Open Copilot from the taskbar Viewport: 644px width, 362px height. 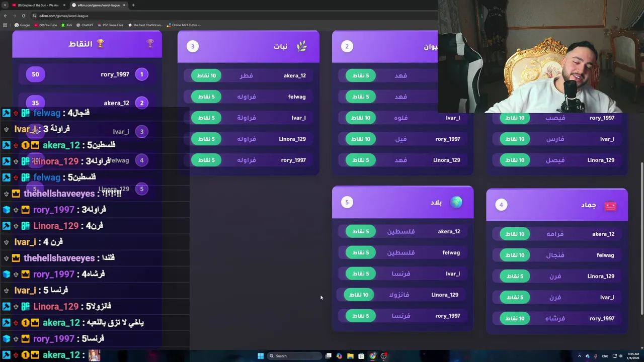pos(339,356)
